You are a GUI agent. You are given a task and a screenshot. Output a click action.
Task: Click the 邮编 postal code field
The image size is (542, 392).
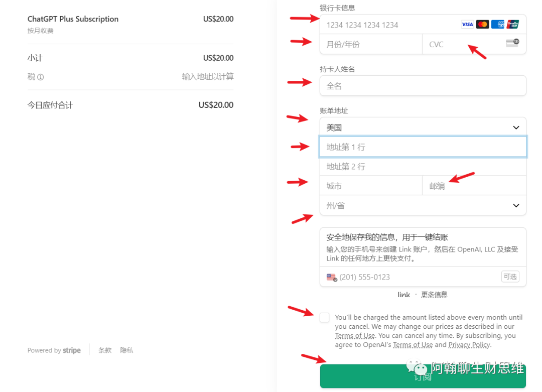[x=474, y=186]
